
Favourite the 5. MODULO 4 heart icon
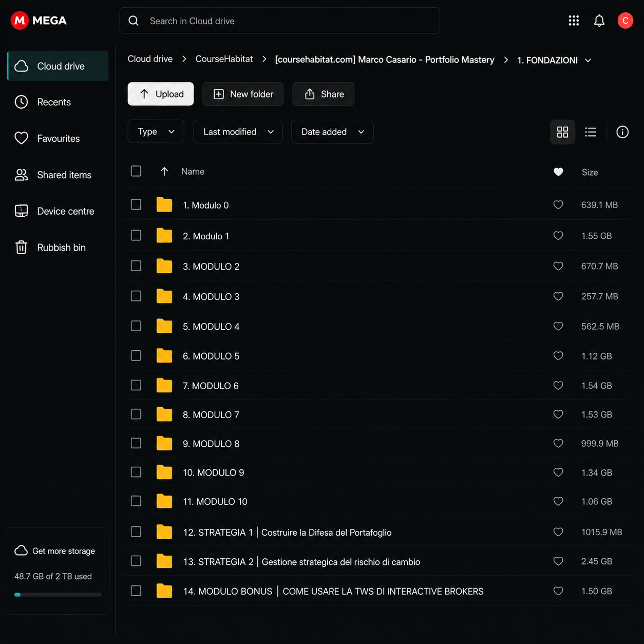tap(558, 326)
